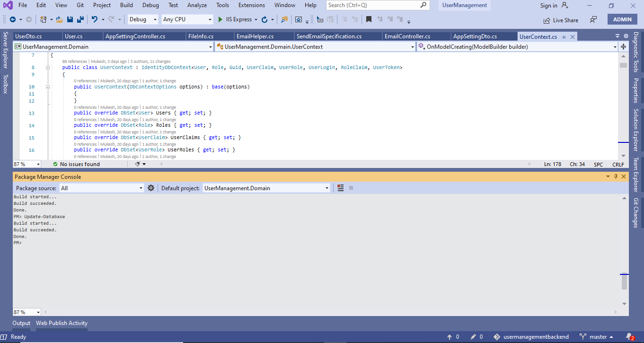Open the editor zoom 87% dropdown
Image resolution: width=644 pixels, height=343 pixels.
[26, 164]
